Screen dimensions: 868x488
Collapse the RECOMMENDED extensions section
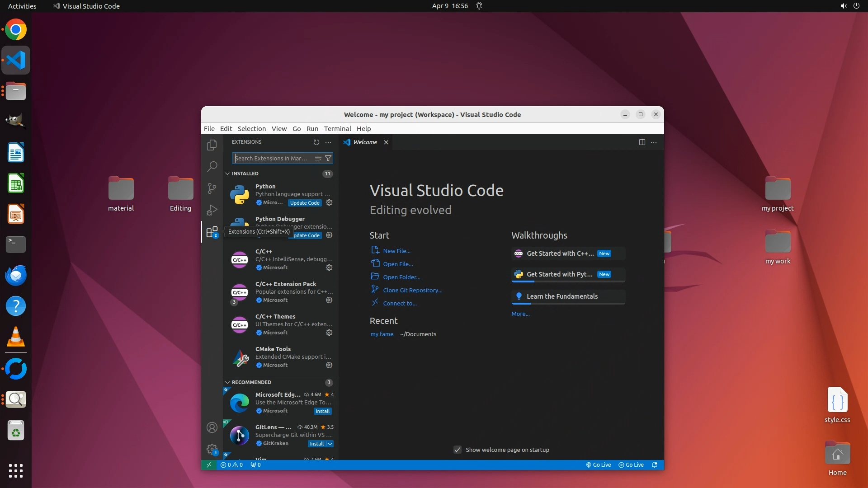point(227,382)
